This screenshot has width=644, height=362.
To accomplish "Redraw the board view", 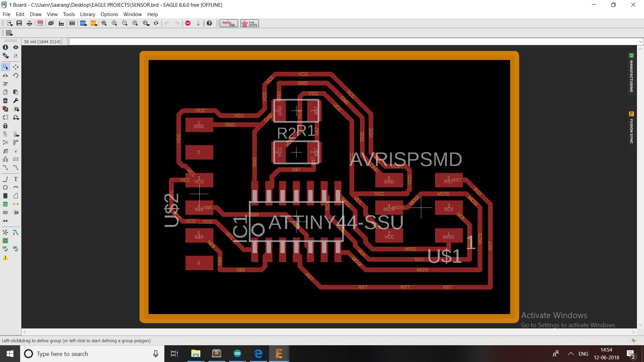I will 156,23.
